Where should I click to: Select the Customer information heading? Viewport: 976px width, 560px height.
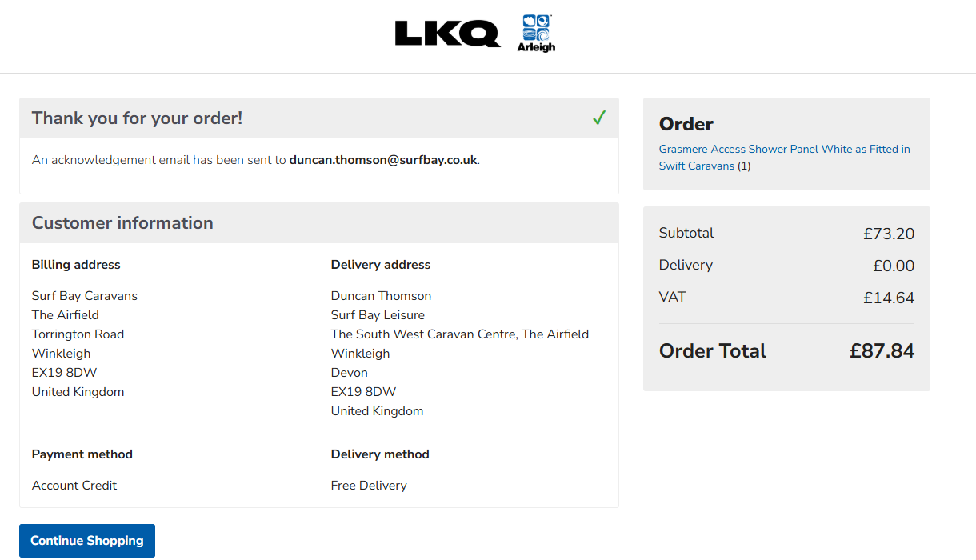(x=122, y=223)
